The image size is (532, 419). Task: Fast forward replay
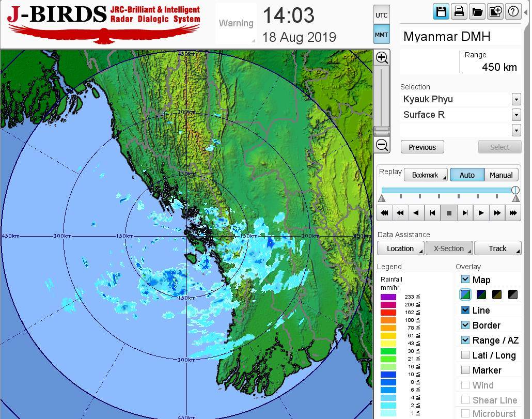tap(497, 213)
